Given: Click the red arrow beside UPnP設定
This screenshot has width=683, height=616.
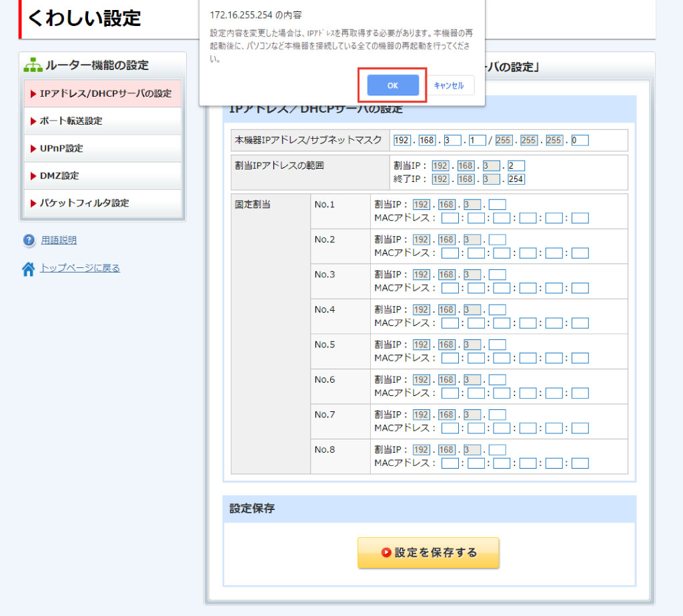Looking at the screenshot, I should pyautogui.click(x=33, y=149).
